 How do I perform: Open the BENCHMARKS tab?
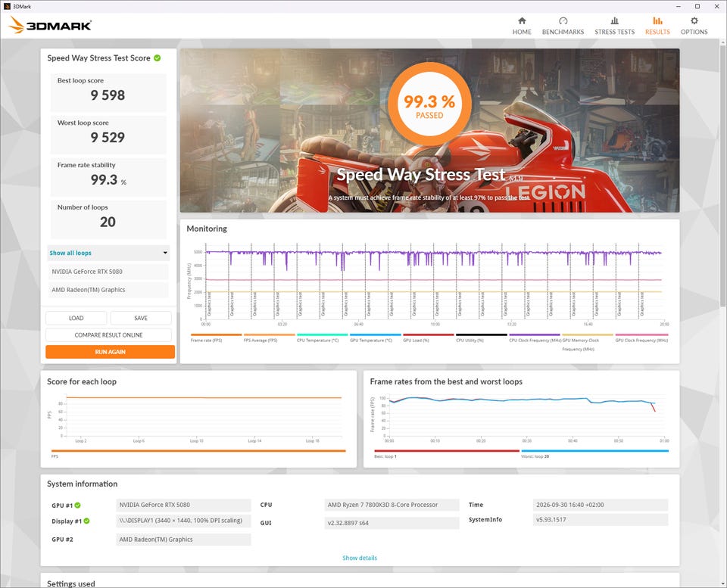(x=563, y=26)
